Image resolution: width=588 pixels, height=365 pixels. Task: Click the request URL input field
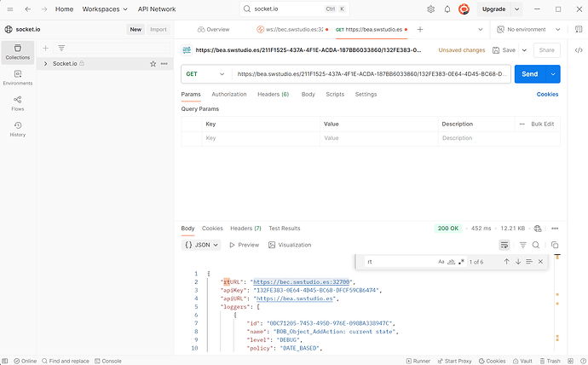pyautogui.click(x=372, y=74)
